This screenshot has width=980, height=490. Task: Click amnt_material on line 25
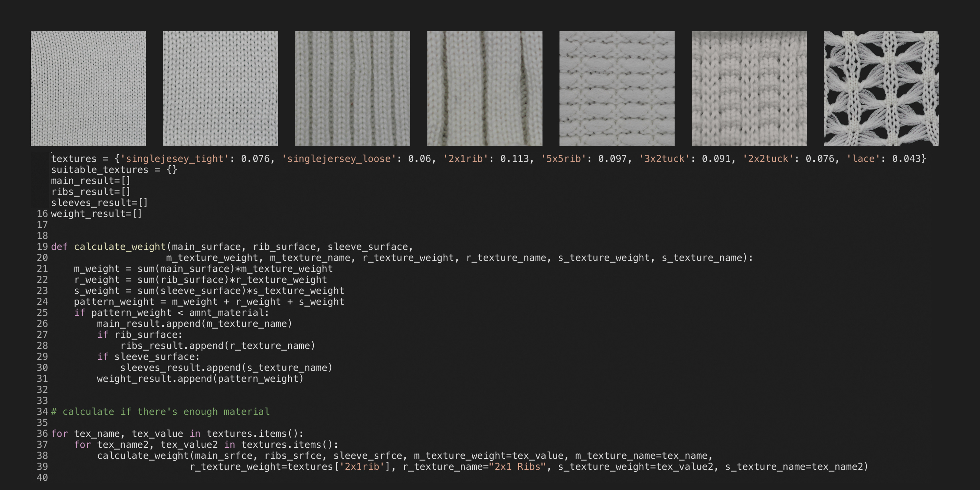(226, 313)
